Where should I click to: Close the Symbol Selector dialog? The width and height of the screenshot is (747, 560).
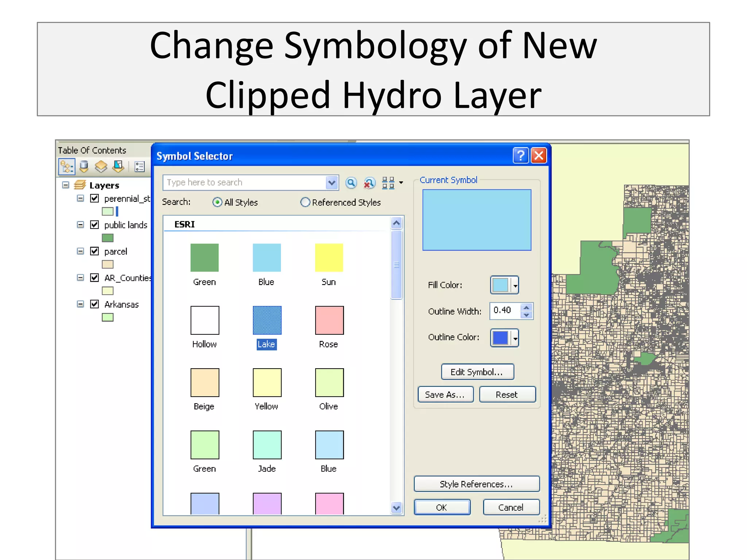(x=539, y=156)
